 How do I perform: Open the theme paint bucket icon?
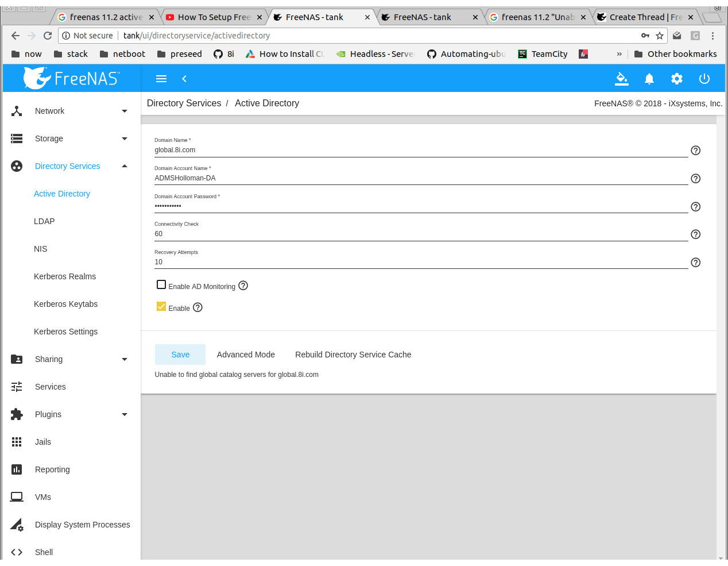622,79
